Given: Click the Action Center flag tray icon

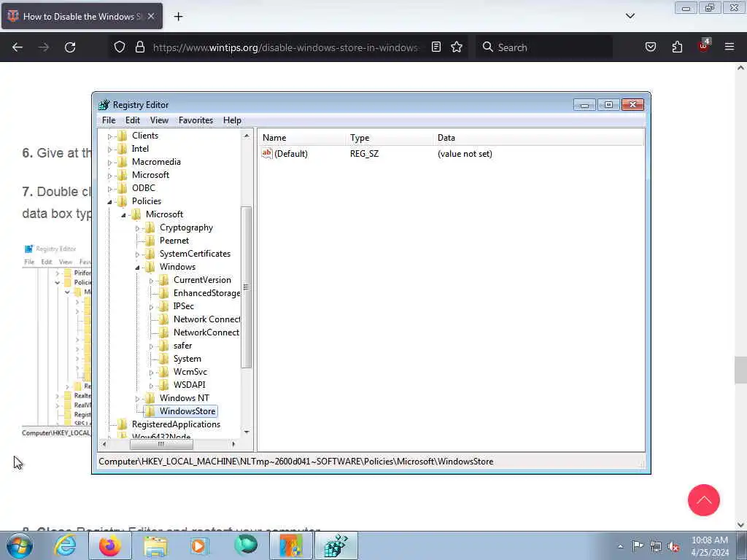Looking at the screenshot, I should click(x=638, y=546).
